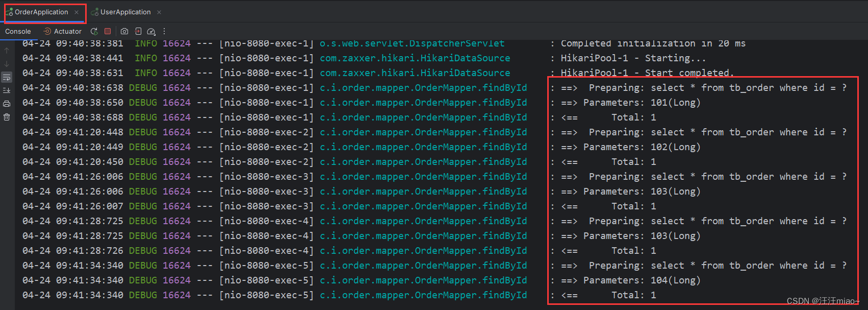Toggle scroll to end of console
This screenshot has width=868, height=310.
pyautogui.click(x=7, y=90)
